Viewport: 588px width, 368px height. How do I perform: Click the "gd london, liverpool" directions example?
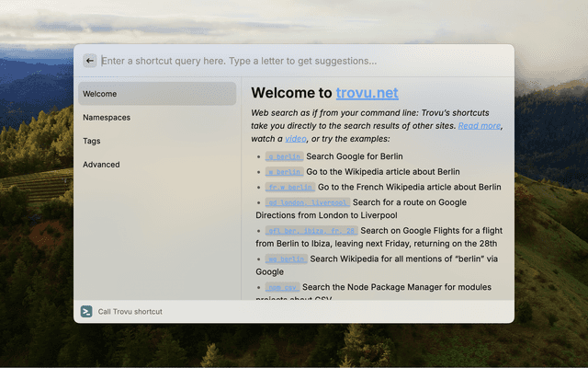tap(307, 202)
